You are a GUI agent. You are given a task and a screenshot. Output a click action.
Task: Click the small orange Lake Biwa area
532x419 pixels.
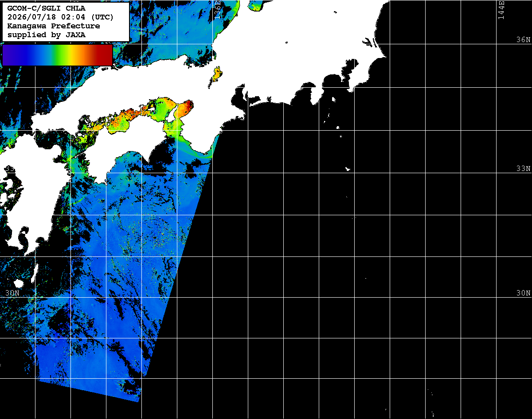(x=216, y=74)
